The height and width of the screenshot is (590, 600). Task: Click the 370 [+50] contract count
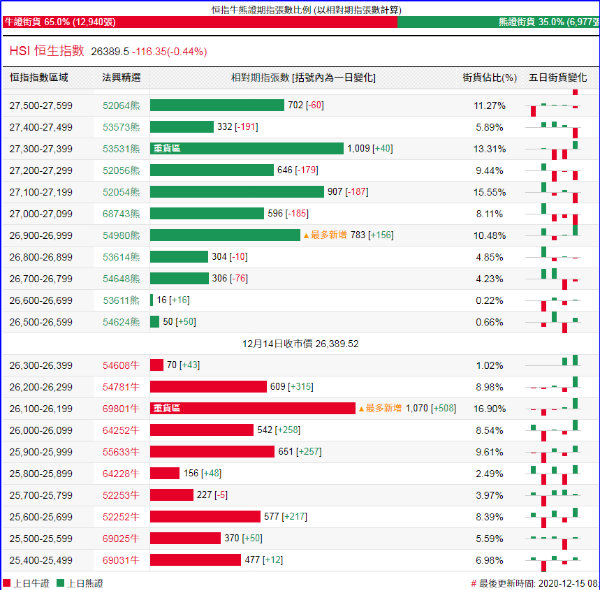point(243,538)
